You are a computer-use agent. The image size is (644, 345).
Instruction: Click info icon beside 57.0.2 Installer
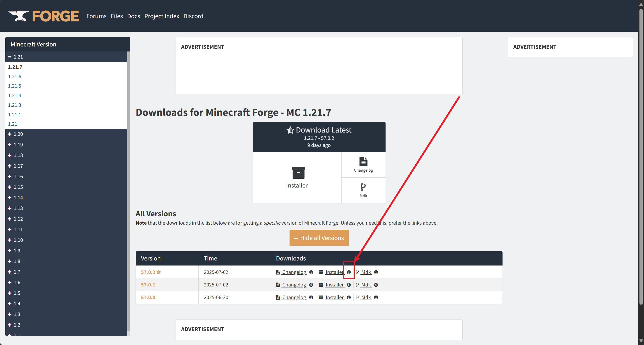point(349,272)
